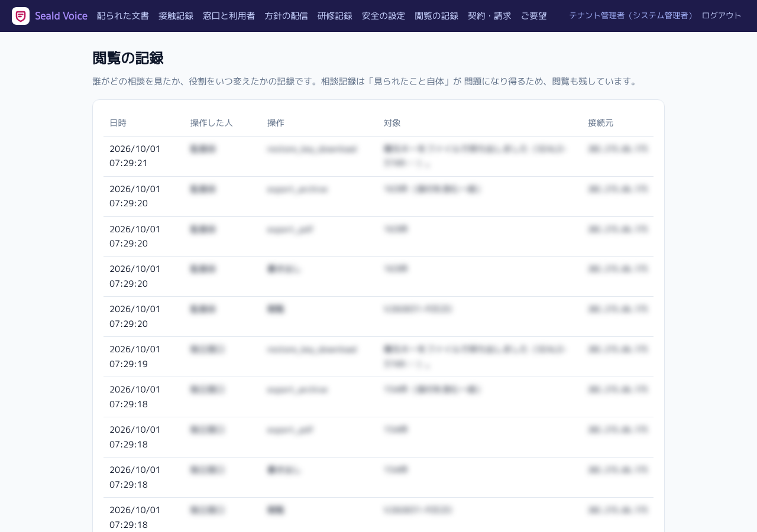Click the Seald Voice shield logo icon
This screenshot has height=532, width=757.
click(x=21, y=16)
